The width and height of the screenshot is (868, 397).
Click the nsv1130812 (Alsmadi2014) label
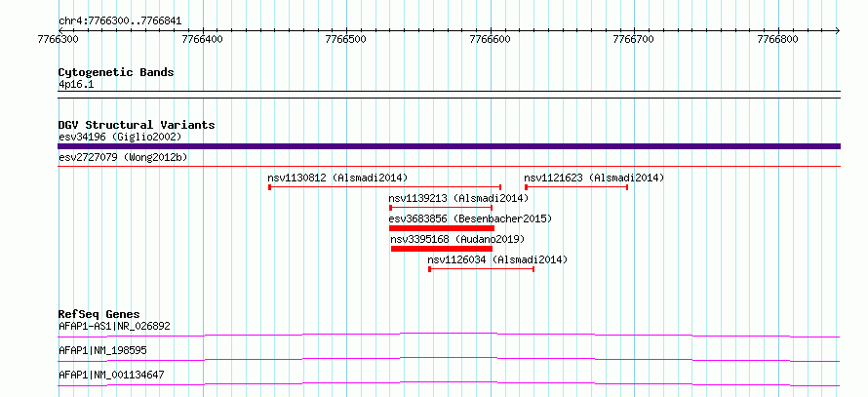tap(337, 178)
